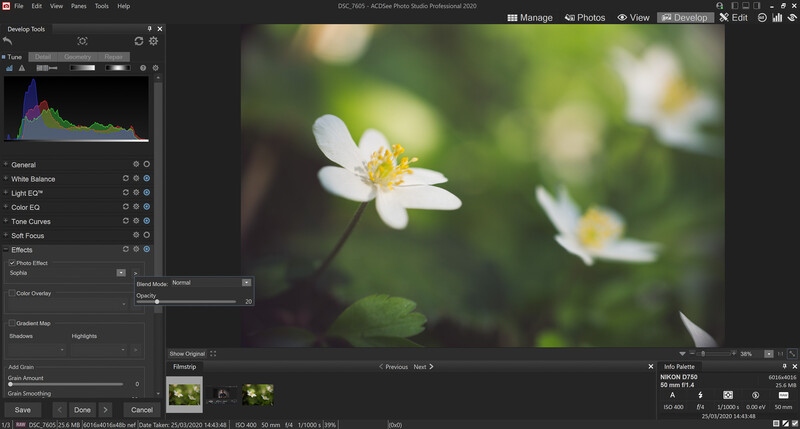Open the zoom percentage dropdown arrow
This screenshot has height=429, width=800.
tap(769, 354)
